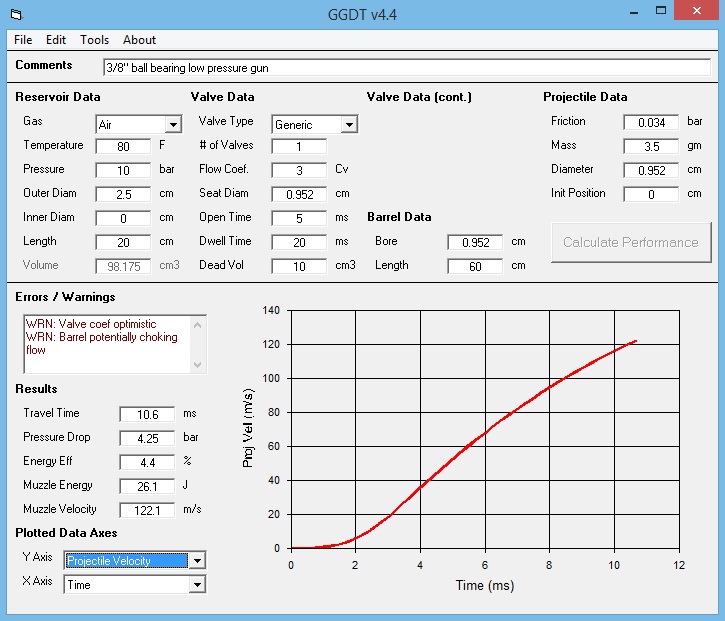Select the Barrel Length input field
The height and width of the screenshot is (621, 725).
click(x=475, y=266)
